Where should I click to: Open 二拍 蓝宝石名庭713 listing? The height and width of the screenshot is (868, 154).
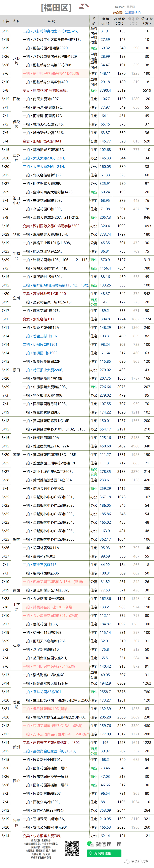pyautogui.click(x=39, y=565)
